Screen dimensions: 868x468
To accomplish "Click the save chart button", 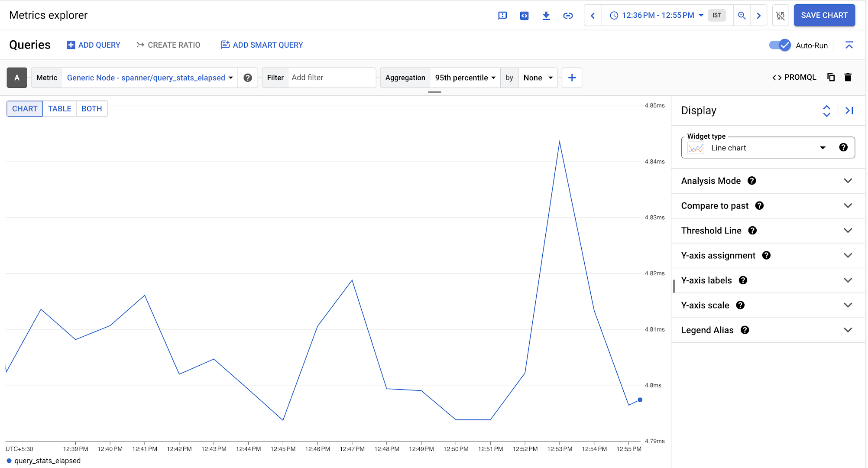I will tap(824, 14).
